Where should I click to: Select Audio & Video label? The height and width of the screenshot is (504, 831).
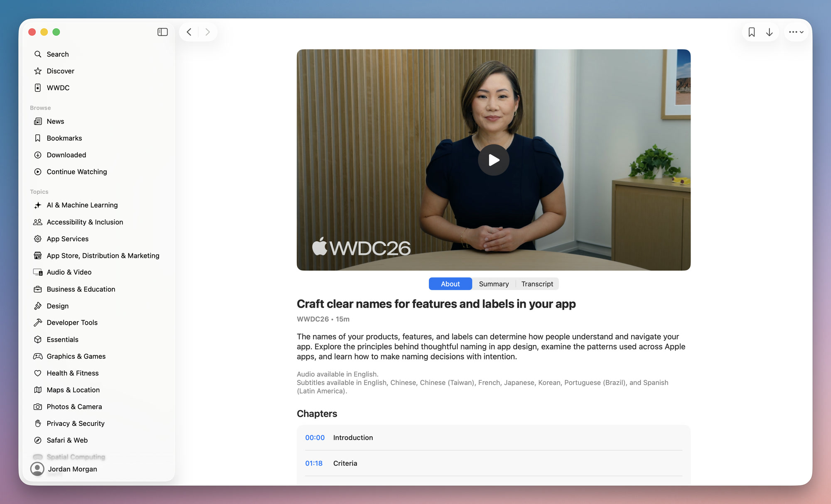coord(69,272)
